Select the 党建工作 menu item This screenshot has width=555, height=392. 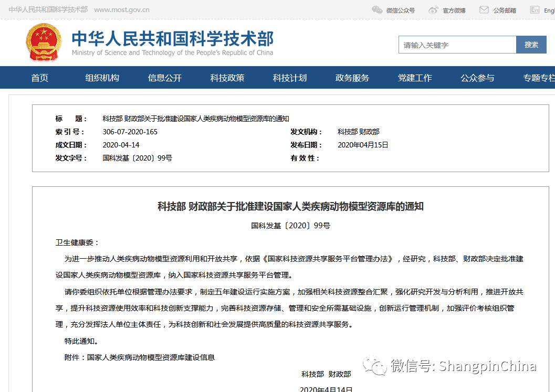click(x=415, y=78)
